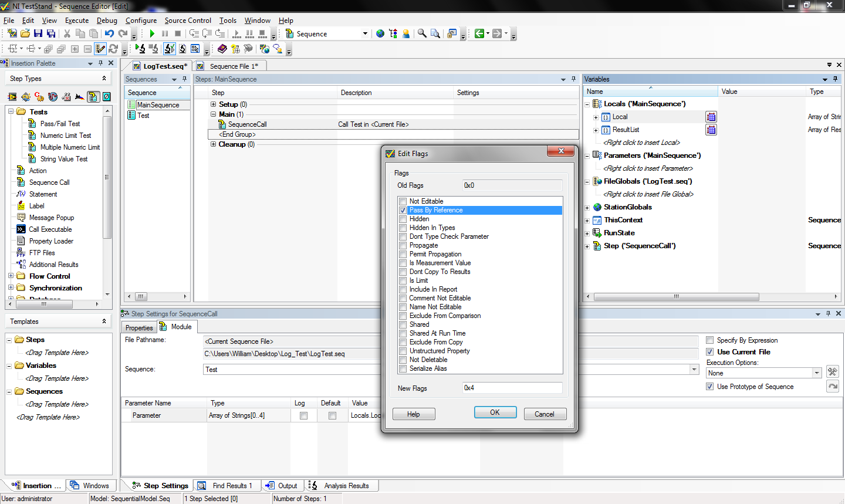This screenshot has width=845, height=504.
Task: Toggle the Propagate flag checkbox
Action: pos(403,245)
